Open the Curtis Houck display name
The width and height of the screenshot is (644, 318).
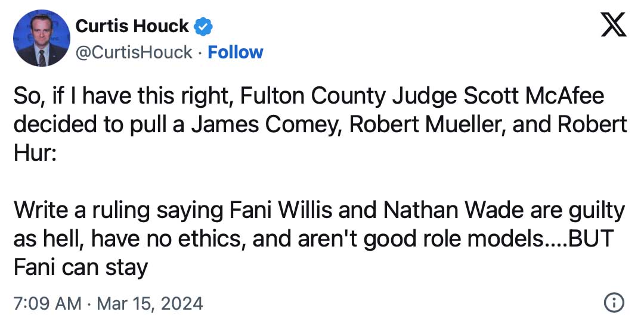[132, 27]
